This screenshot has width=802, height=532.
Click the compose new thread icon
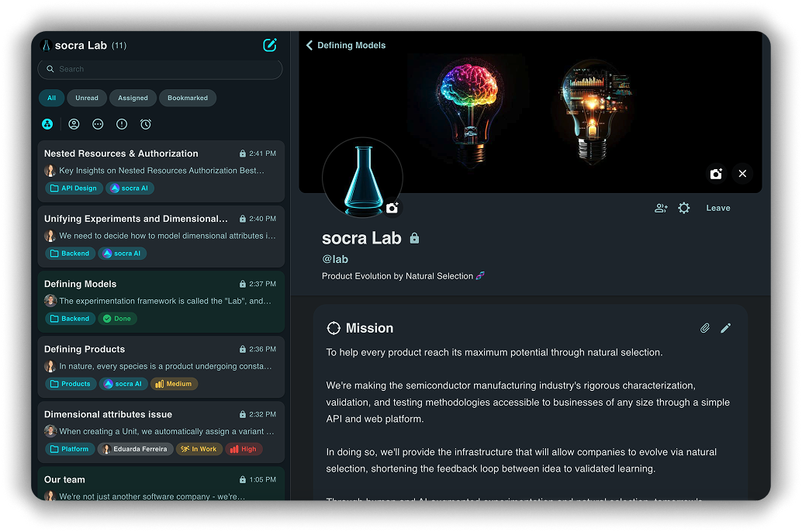pyautogui.click(x=269, y=45)
